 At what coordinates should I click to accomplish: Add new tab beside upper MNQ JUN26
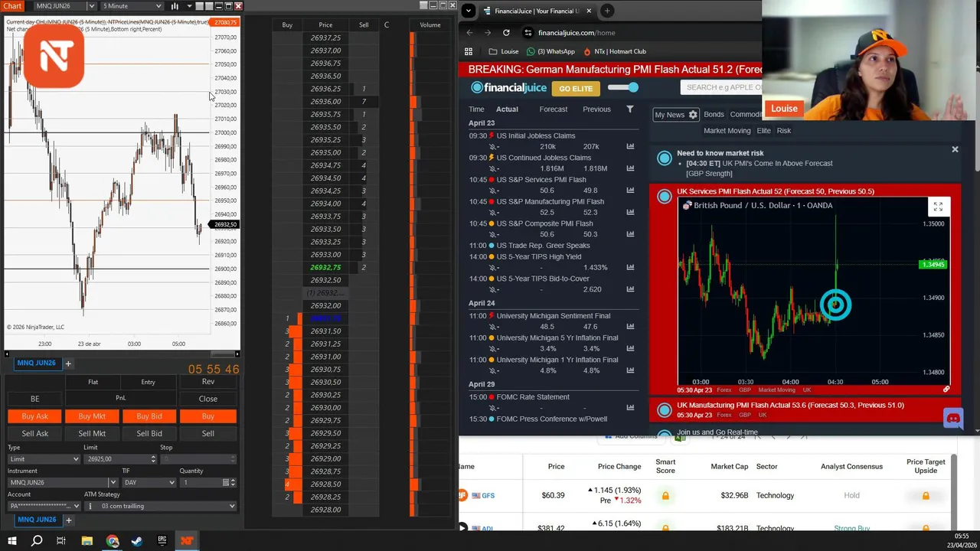[x=67, y=364]
